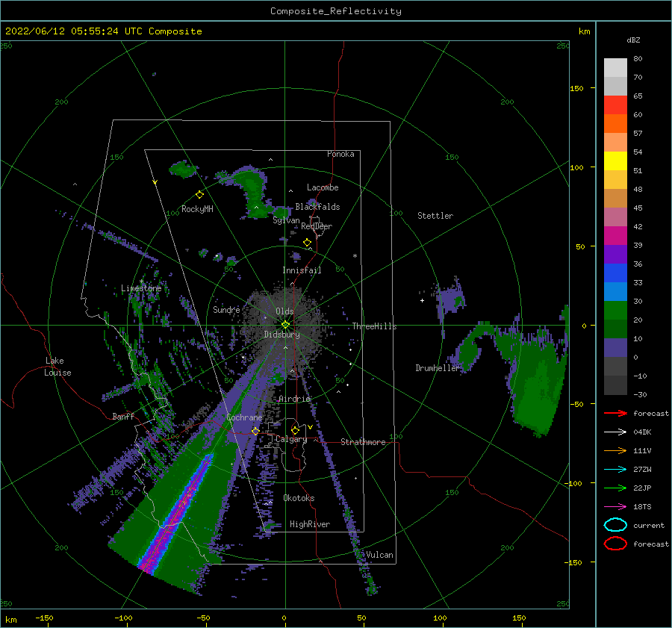
Task: Click the 'RedDeer' city label
Action: tap(317, 226)
